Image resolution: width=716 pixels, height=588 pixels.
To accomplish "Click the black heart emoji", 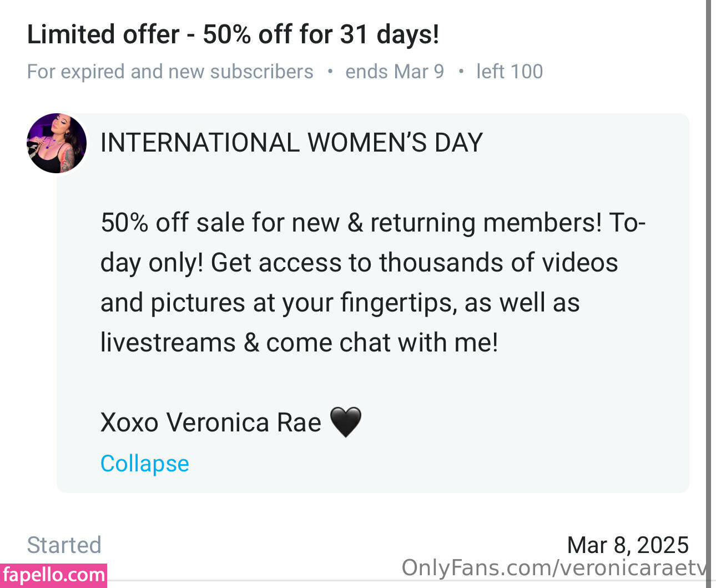I will tap(345, 422).
